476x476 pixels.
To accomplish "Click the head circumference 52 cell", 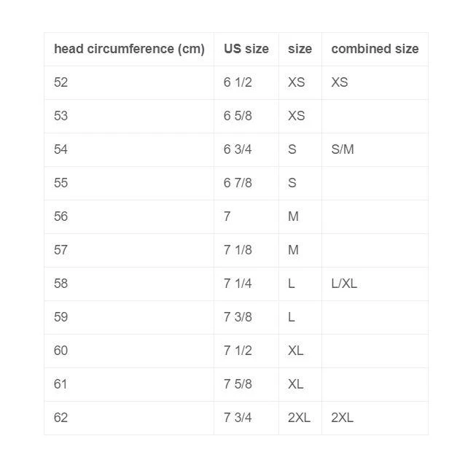I will tap(61, 82).
